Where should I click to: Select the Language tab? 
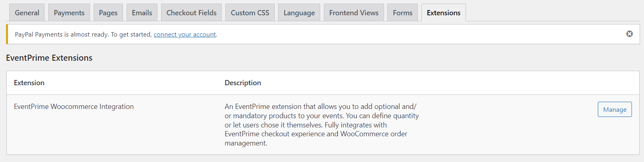click(299, 13)
